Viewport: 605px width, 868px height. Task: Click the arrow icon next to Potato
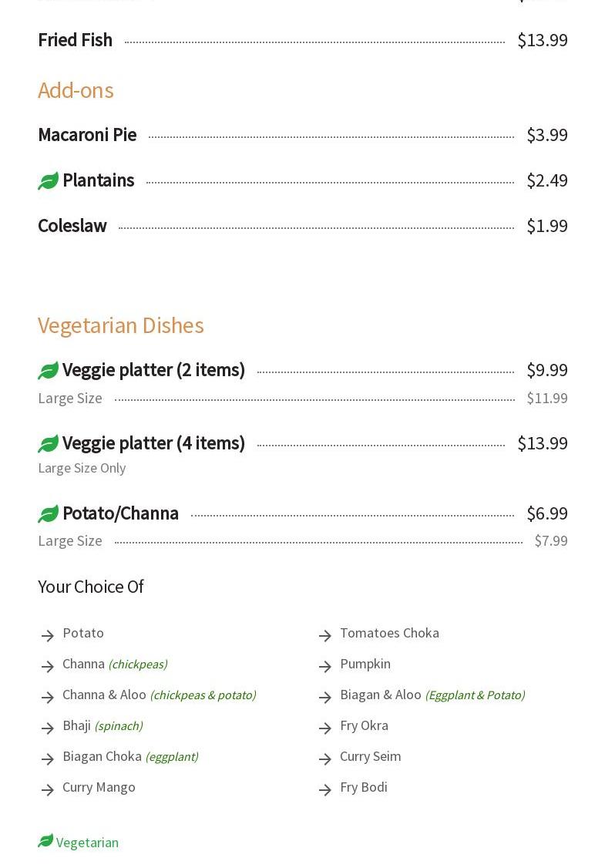48,635
